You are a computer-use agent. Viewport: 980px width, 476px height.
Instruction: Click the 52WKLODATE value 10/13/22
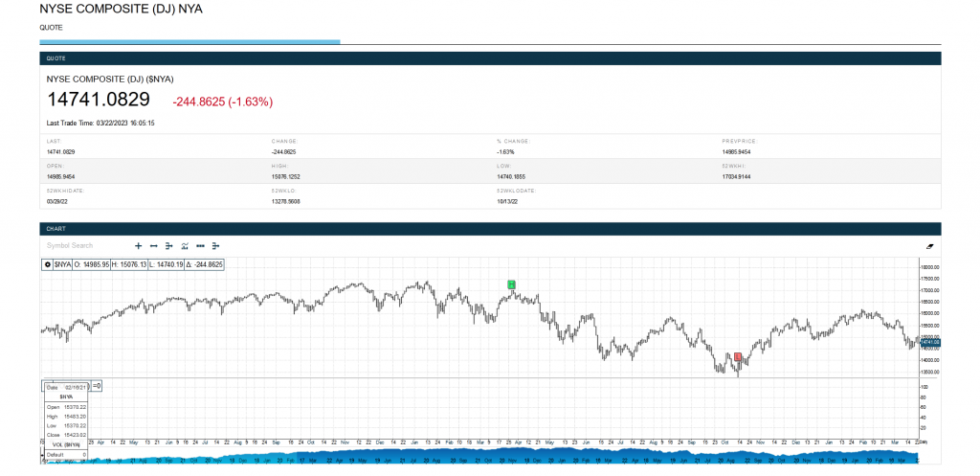tap(505, 201)
